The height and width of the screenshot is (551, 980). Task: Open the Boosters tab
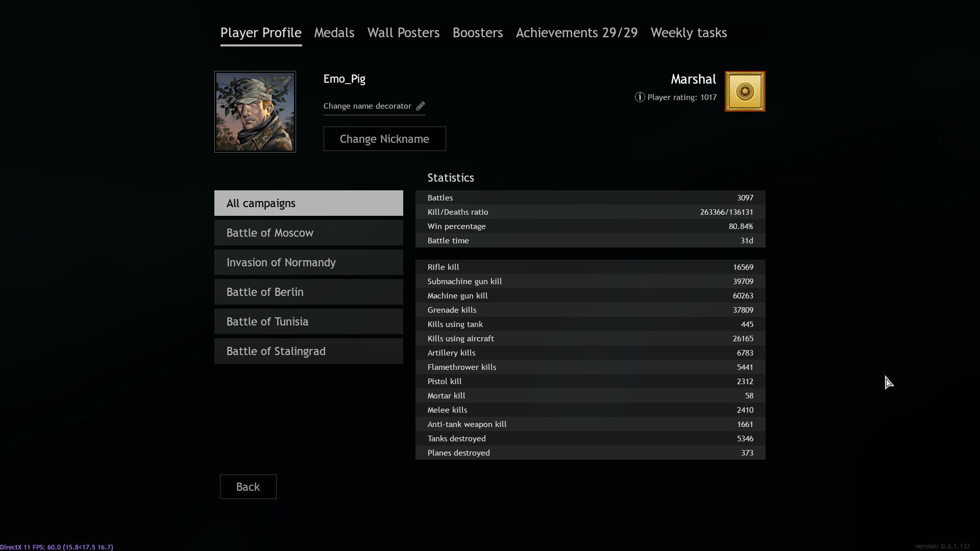(x=478, y=33)
